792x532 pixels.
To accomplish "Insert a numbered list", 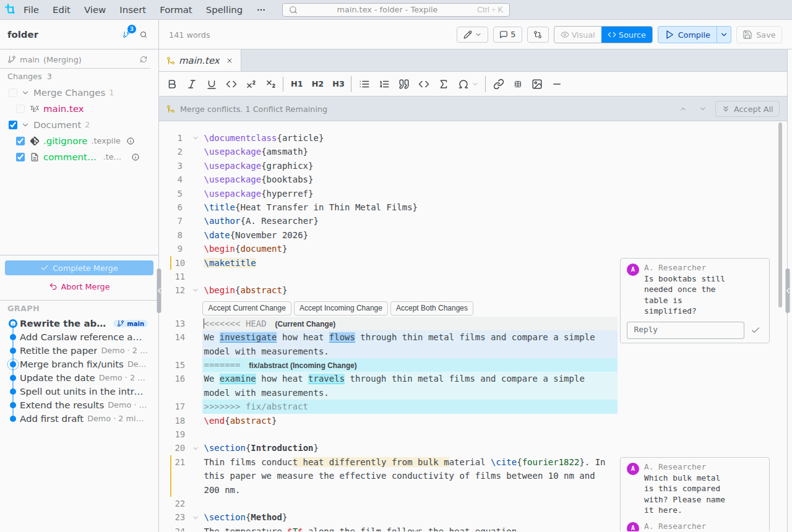I will point(384,84).
